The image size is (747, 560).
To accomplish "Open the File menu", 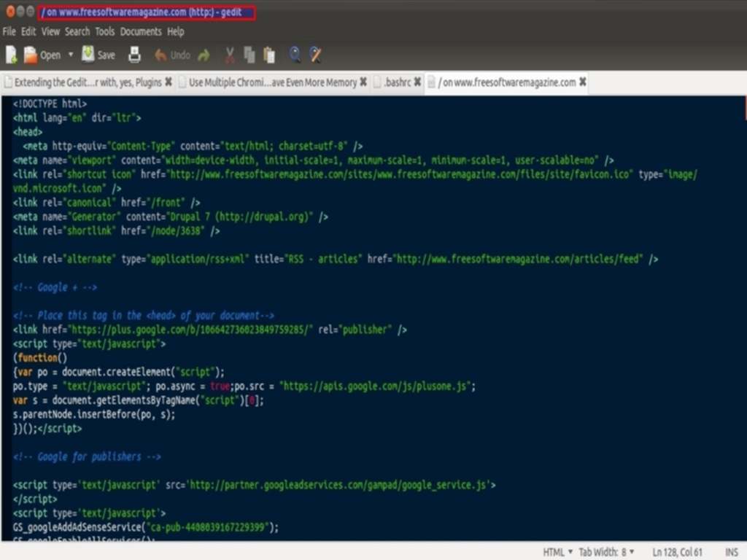I will click(9, 31).
